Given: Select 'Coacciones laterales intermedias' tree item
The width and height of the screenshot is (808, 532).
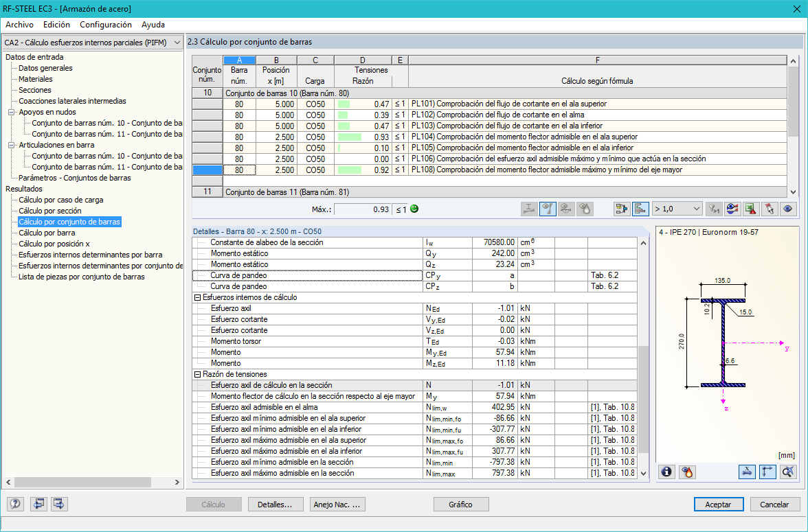Looking at the screenshot, I should 72,102.
